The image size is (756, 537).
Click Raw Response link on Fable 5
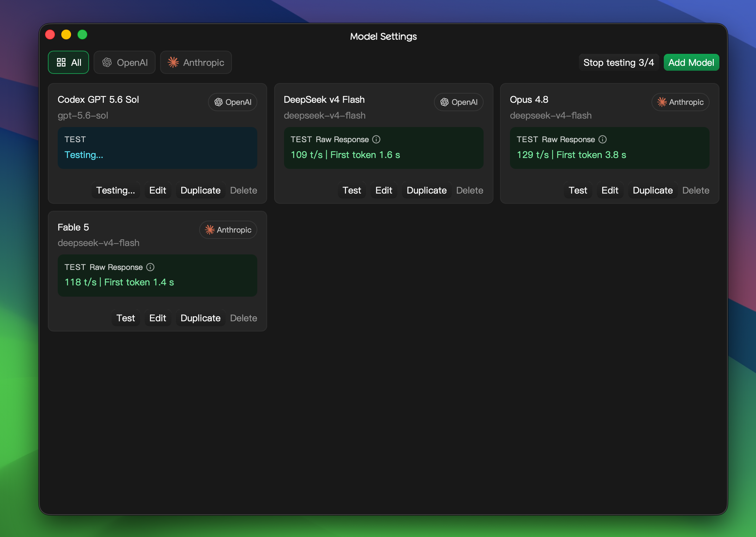[116, 267]
